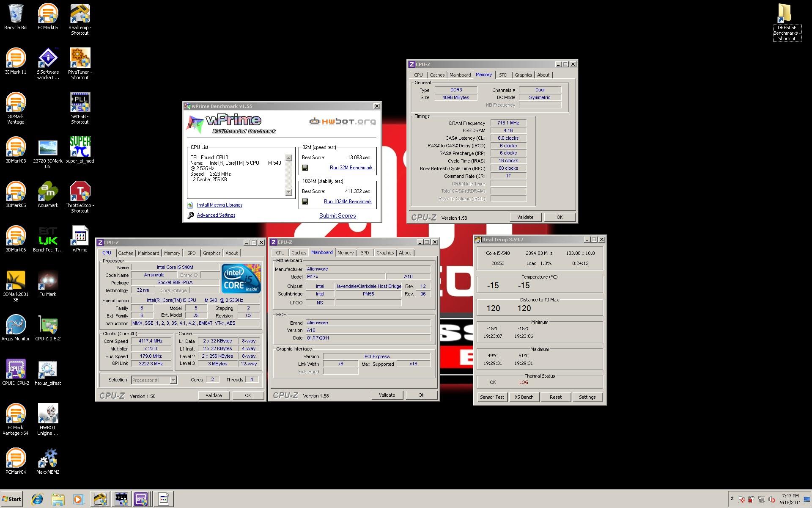Show hidden system tray icons
The height and width of the screenshot is (508, 812).
(732, 499)
